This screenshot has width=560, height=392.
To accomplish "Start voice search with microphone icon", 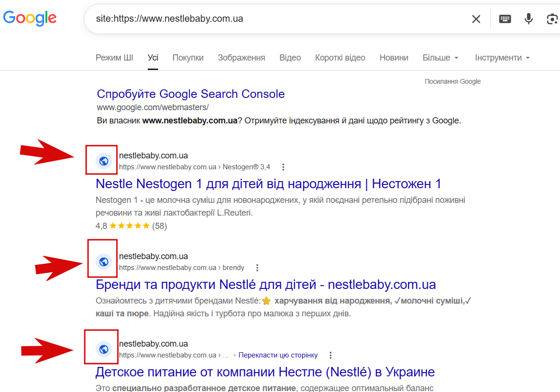I will [529, 18].
